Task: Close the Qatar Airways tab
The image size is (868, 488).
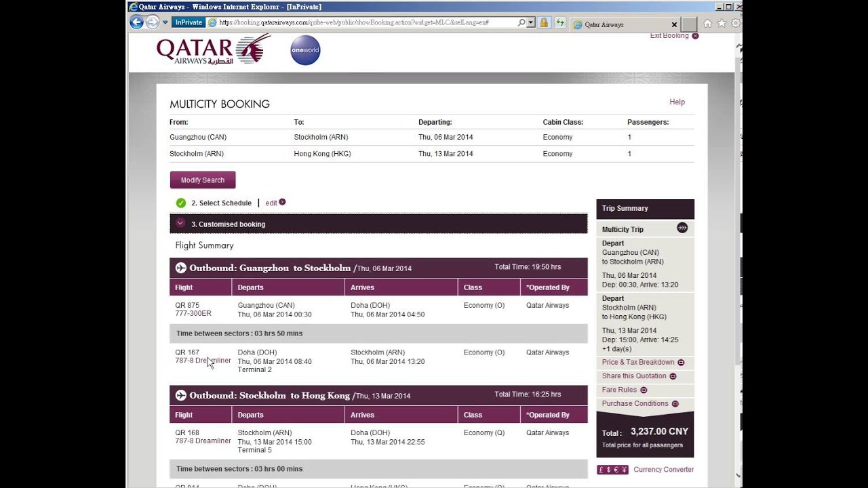Action: 674,24
